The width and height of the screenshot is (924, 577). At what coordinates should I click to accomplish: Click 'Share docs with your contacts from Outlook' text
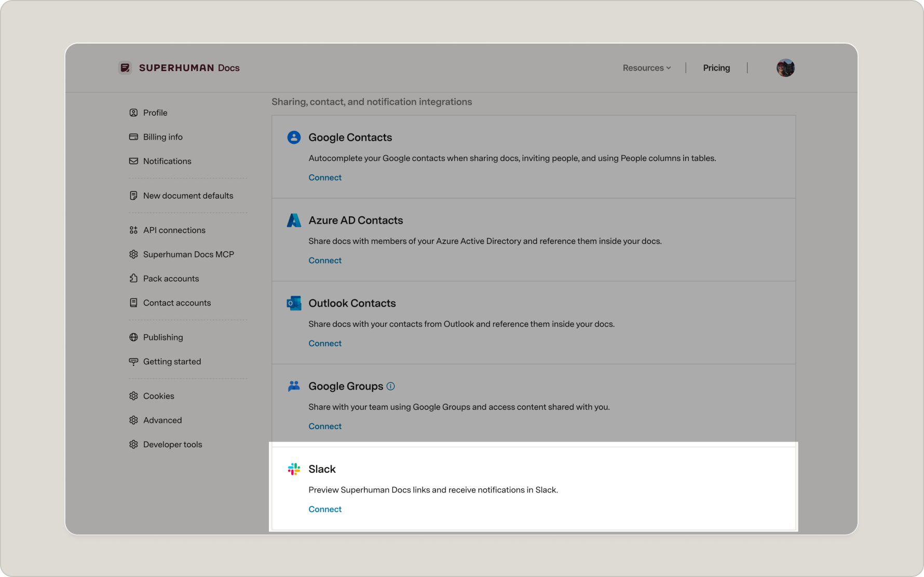[461, 324]
